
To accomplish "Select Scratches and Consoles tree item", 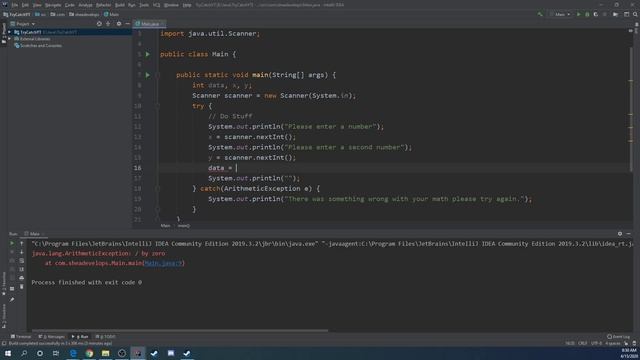I will coord(38,46).
